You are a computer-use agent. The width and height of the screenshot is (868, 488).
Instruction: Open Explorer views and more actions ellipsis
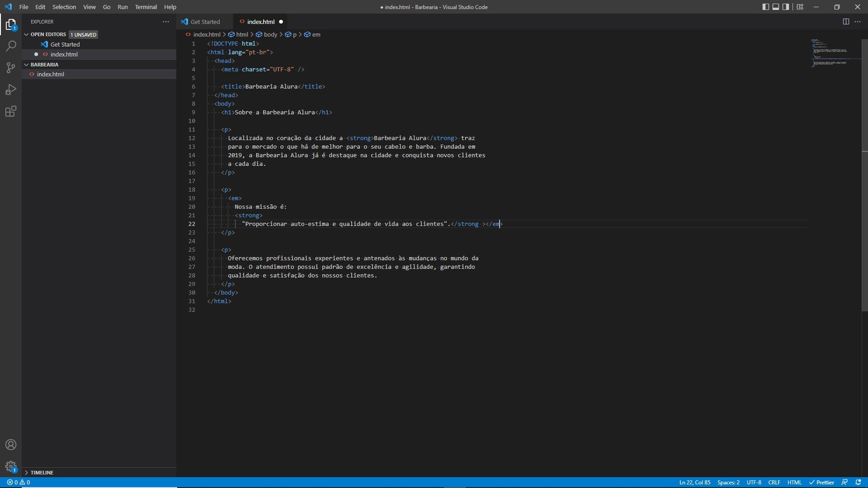(166, 22)
